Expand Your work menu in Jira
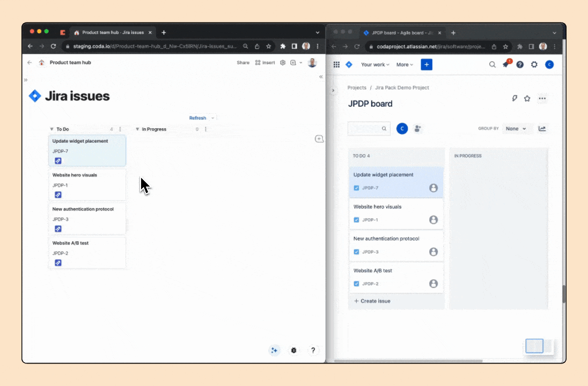This screenshot has width=588, height=386. (x=375, y=64)
